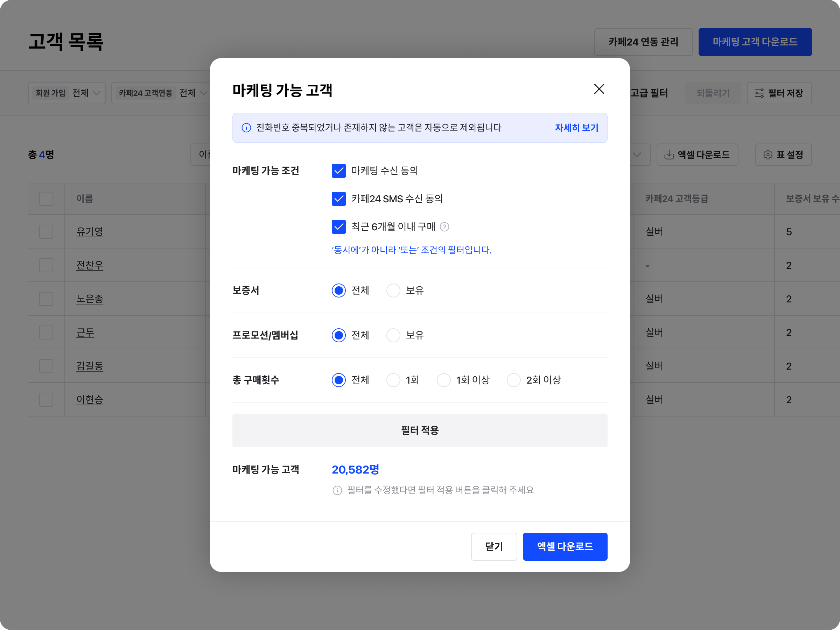Close the marketing dialog with X icon
The height and width of the screenshot is (630, 840).
pyautogui.click(x=599, y=89)
